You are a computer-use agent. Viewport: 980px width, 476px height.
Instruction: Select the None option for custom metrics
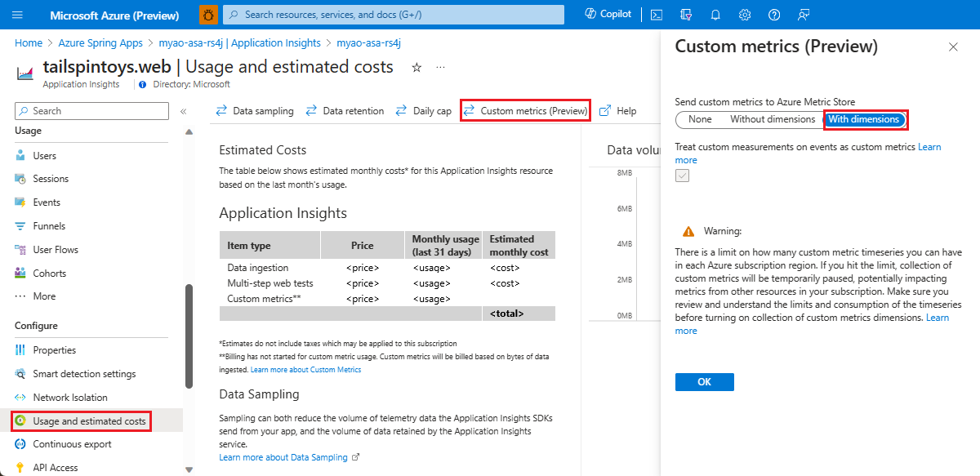699,119
